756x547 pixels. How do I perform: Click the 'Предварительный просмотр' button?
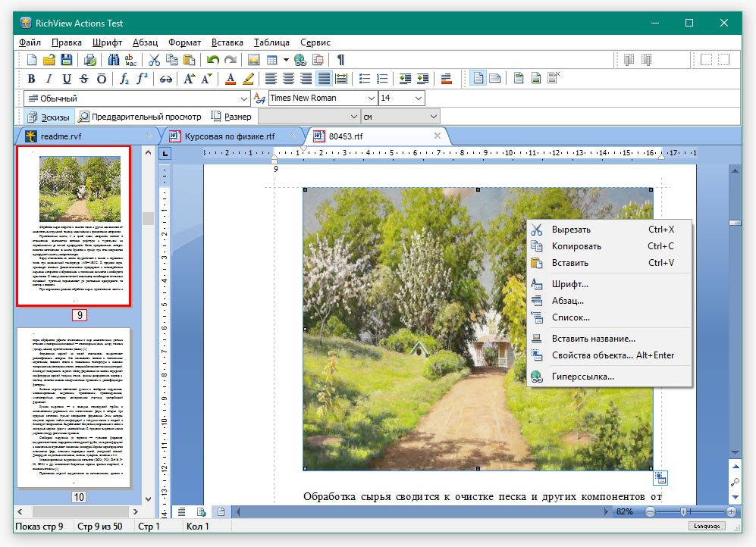[x=141, y=117]
